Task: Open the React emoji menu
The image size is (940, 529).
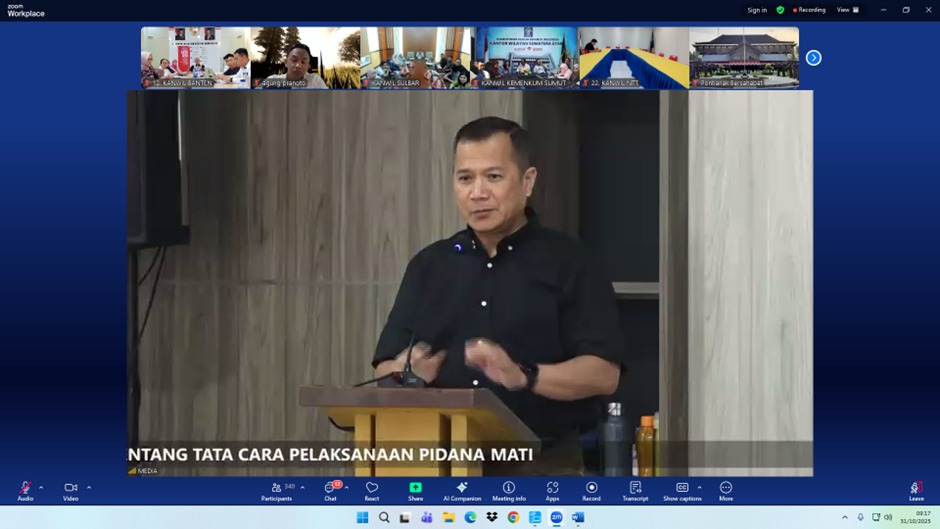Action: (371, 490)
